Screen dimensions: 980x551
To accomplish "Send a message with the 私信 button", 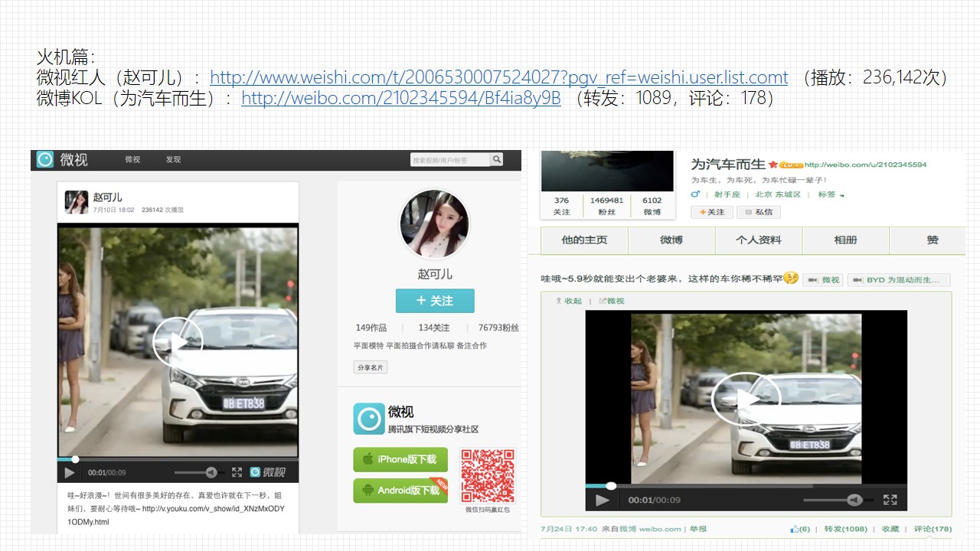I will point(759,212).
